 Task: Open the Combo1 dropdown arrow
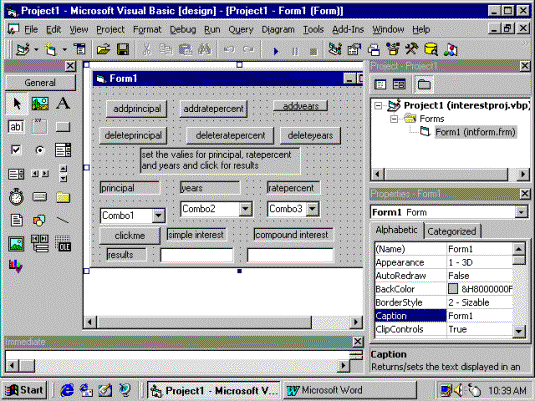(158, 215)
